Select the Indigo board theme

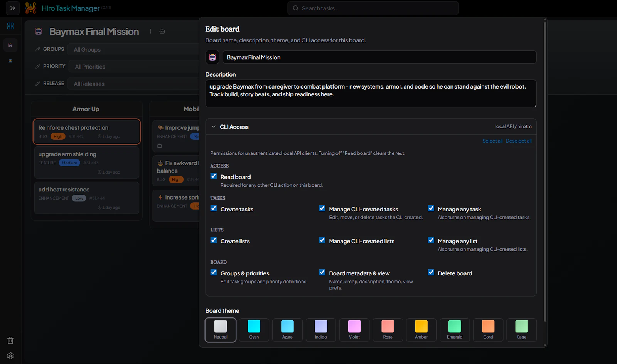point(321,330)
